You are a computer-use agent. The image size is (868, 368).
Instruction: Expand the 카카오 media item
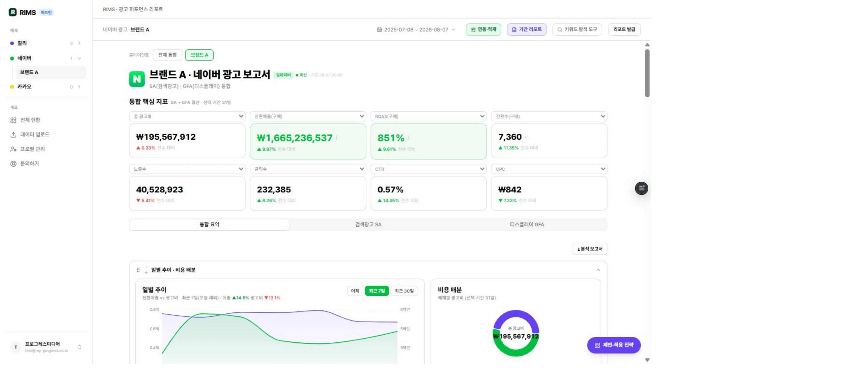point(79,87)
